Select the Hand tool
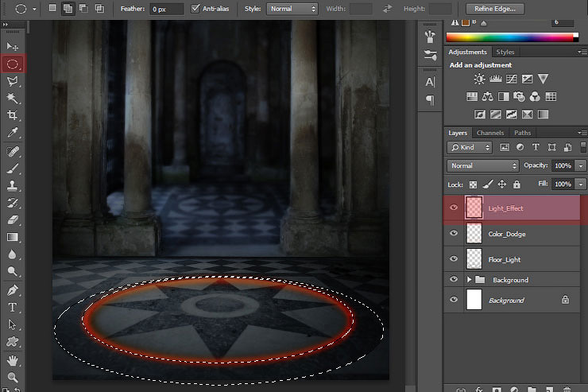 13,359
